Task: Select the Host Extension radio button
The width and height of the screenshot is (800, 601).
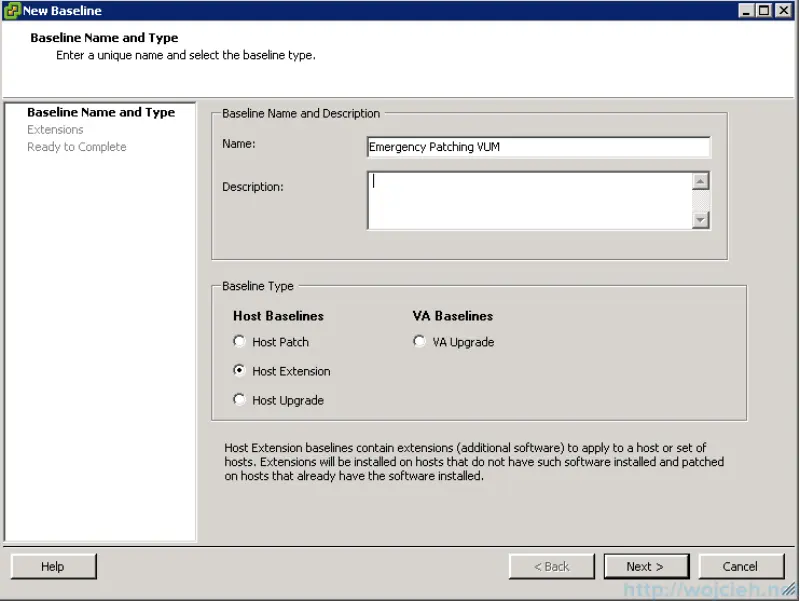Action: pyautogui.click(x=239, y=370)
